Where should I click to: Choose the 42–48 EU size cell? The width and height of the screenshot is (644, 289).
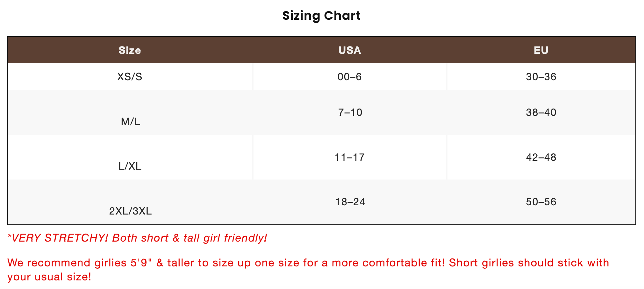541,157
